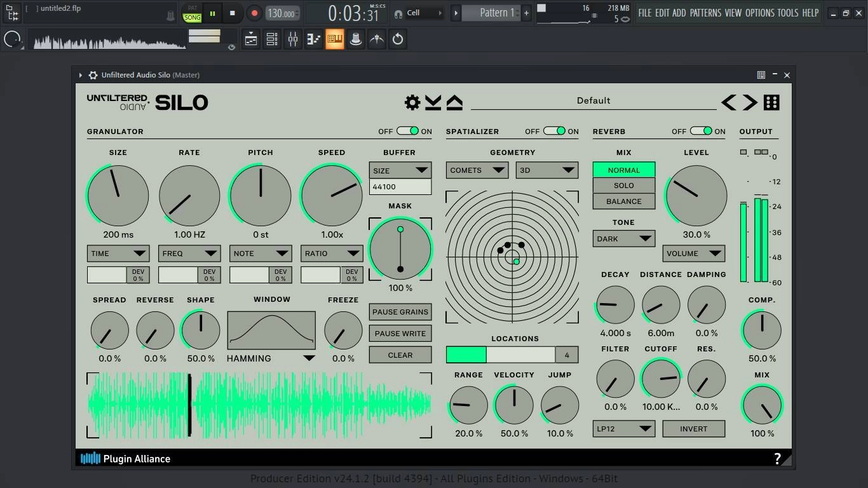Open the VIEW menu
Viewport: 868px width, 488px height.
pyautogui.click(x=733, y=13)
